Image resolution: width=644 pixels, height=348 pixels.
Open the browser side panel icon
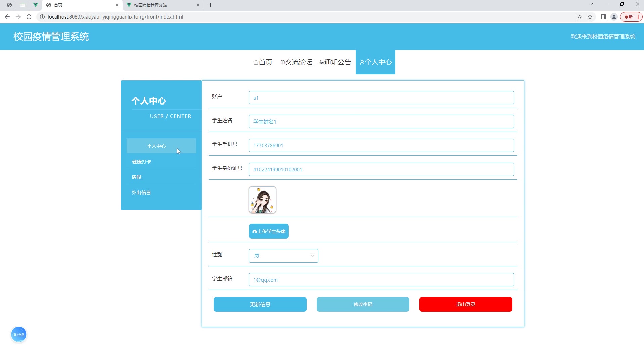603,17
